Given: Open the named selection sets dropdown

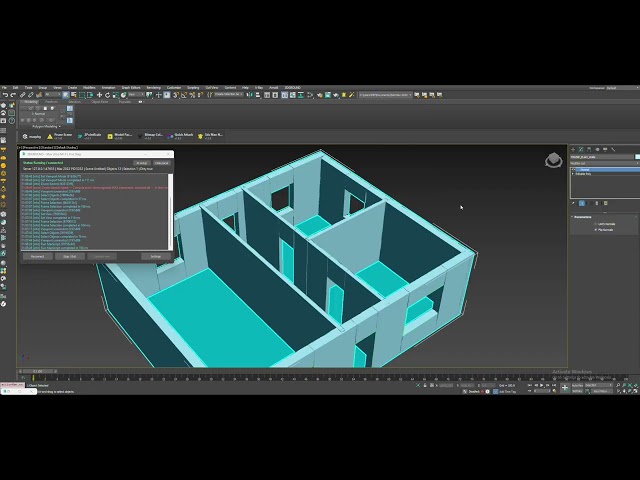Looking at the screenshot, I should (229, 95).
